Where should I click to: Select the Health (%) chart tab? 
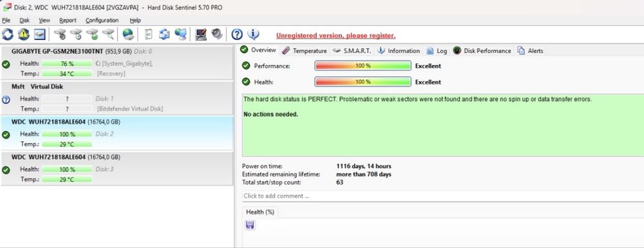260,212
